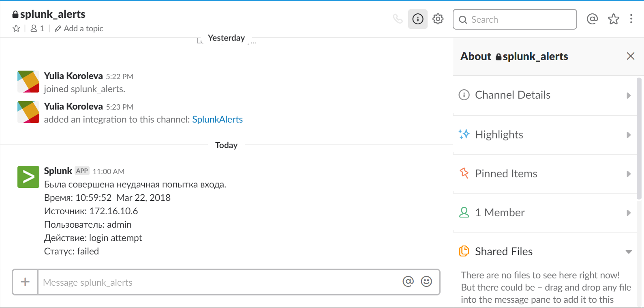Click the plus attachment button
Screen dimensions: 644x308
click(x=25, y=282)
